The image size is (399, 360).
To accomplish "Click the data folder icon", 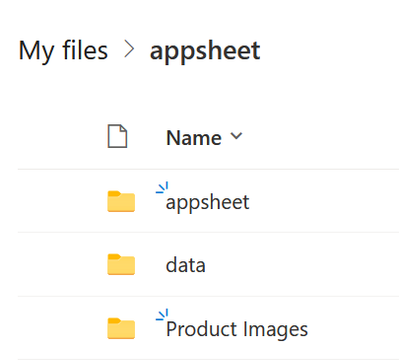I will pos(121,265).
